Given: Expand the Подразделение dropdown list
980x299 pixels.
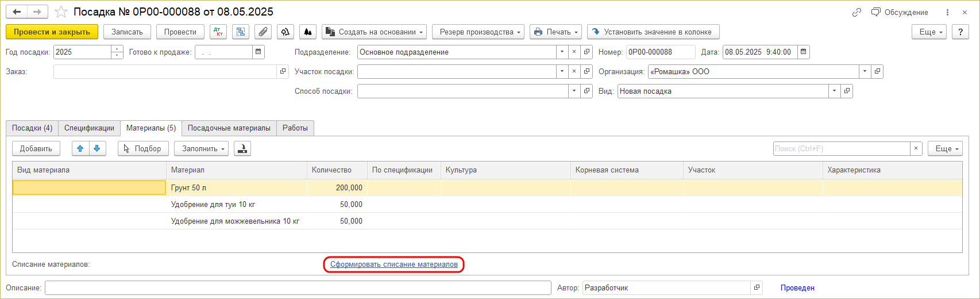Looking at the screenshot, I should 562,52.
